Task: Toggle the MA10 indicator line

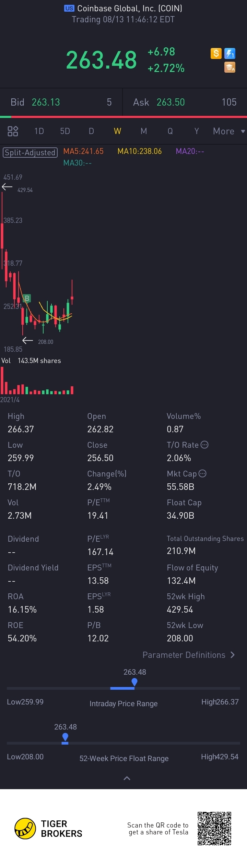Action: 139,151
